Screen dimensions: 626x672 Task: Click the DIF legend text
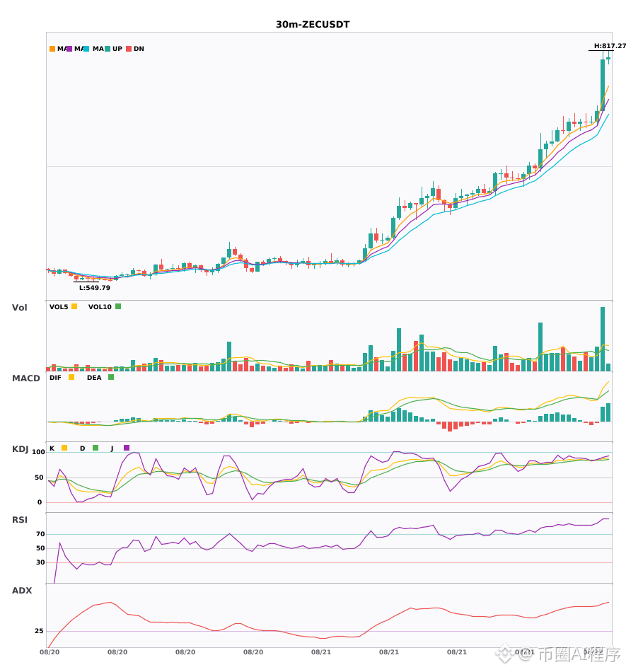(x=55, y=378)
